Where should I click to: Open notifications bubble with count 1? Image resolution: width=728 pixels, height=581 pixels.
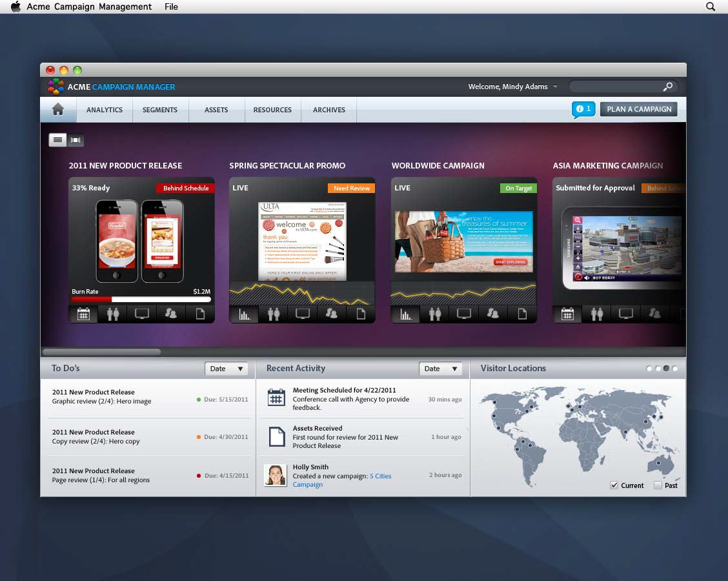click(583, 110)
